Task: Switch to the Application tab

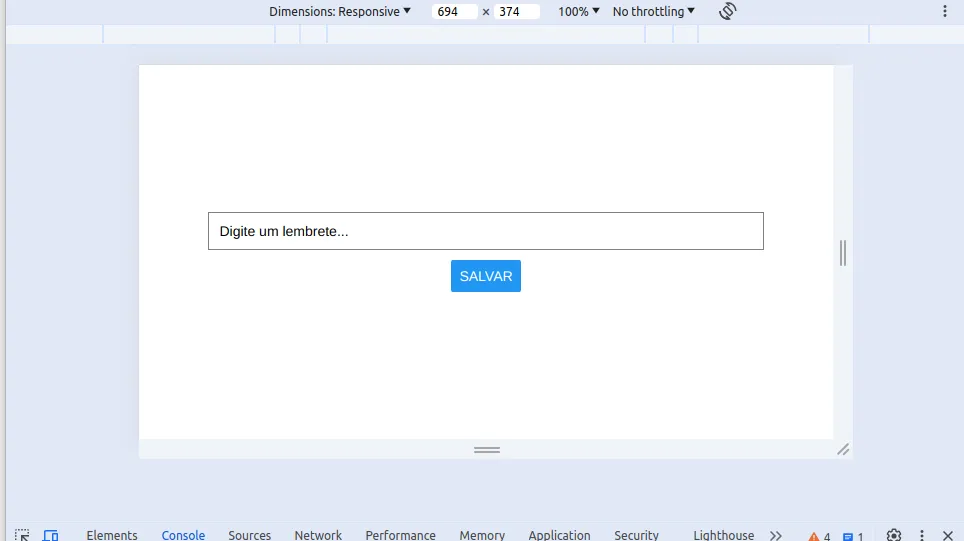Action: [x=559, y=535]
